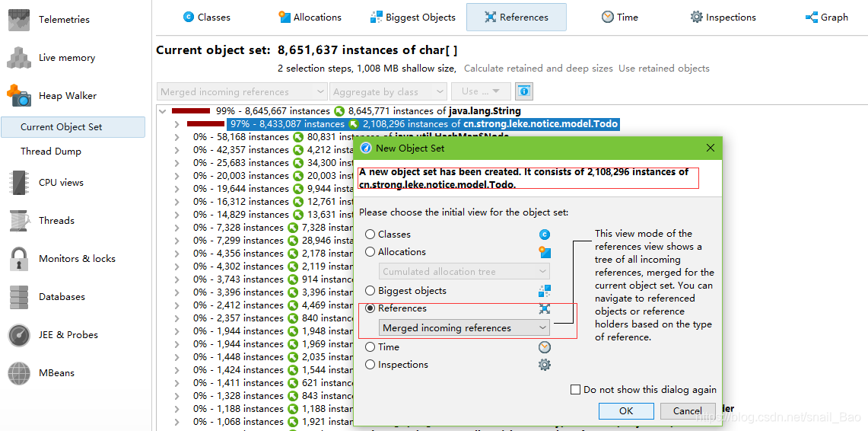Open Cumulated allocation tree dropdown
The height and width of the screenshot is (431, 868).
coord(465,271)
